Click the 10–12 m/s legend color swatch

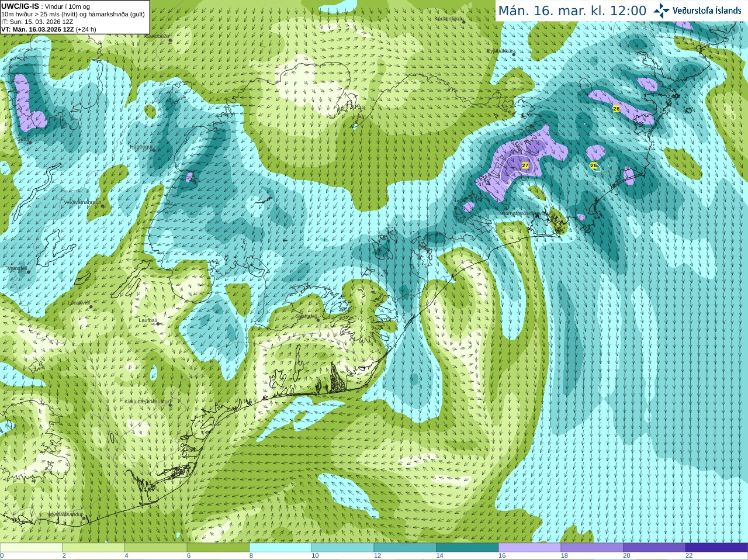point(343,548)
